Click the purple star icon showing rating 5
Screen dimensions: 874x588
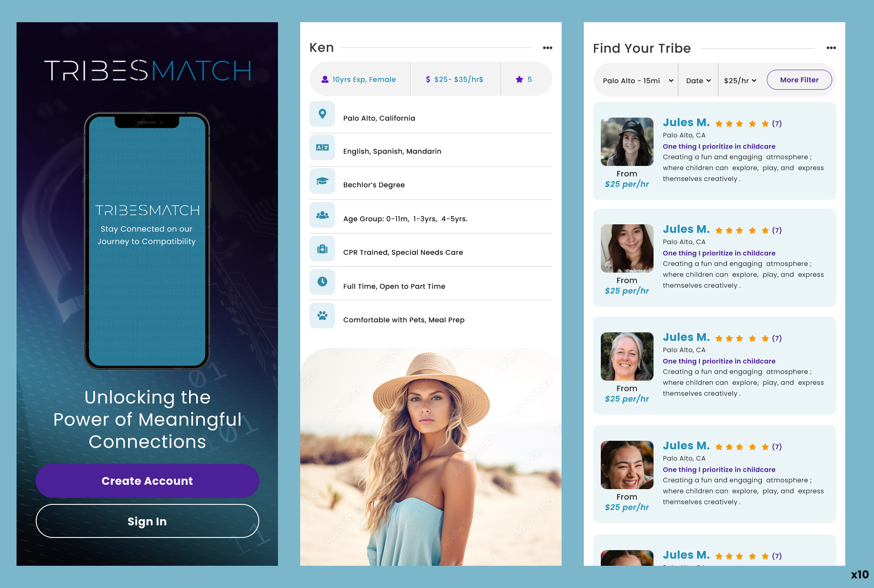519,79
